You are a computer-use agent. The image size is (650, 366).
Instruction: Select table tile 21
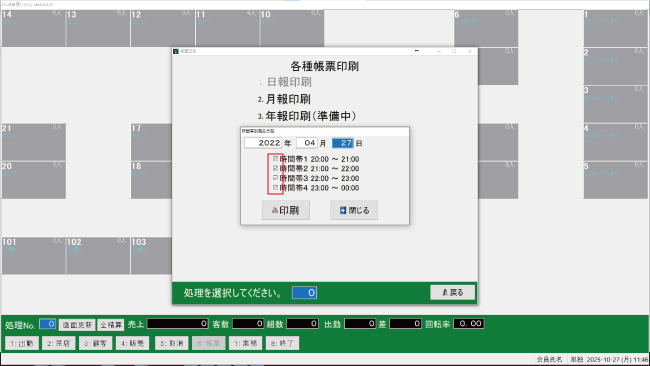coord(33,142)
